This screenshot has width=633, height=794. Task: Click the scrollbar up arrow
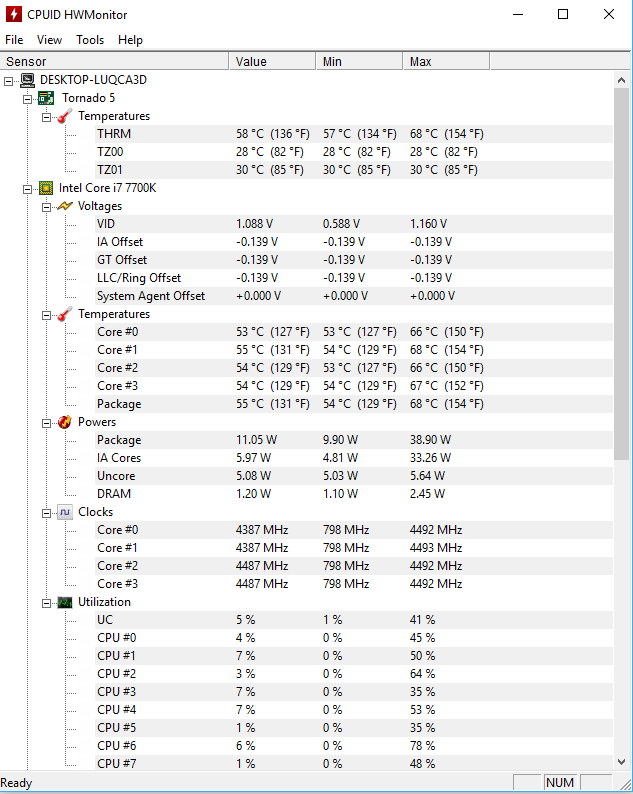621,80
